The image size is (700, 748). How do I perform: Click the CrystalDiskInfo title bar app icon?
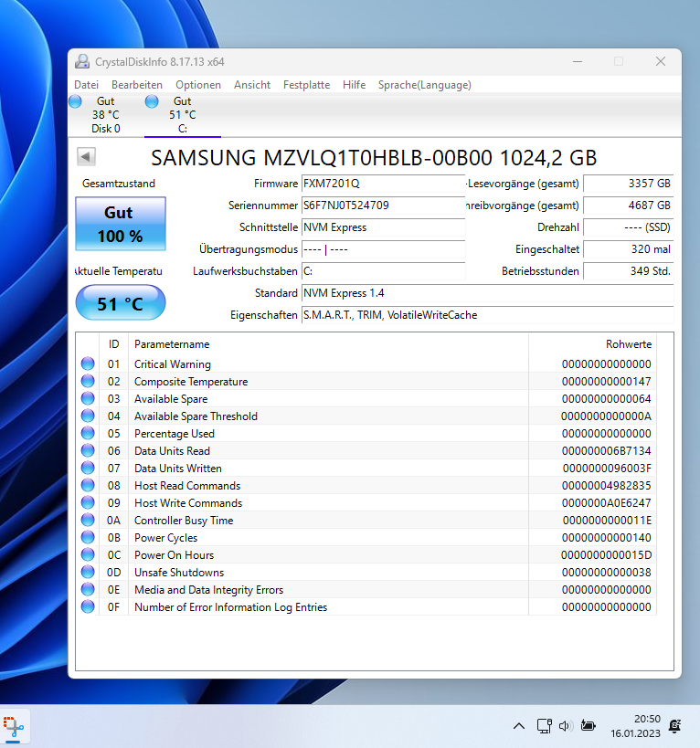[x=82, y=61]
